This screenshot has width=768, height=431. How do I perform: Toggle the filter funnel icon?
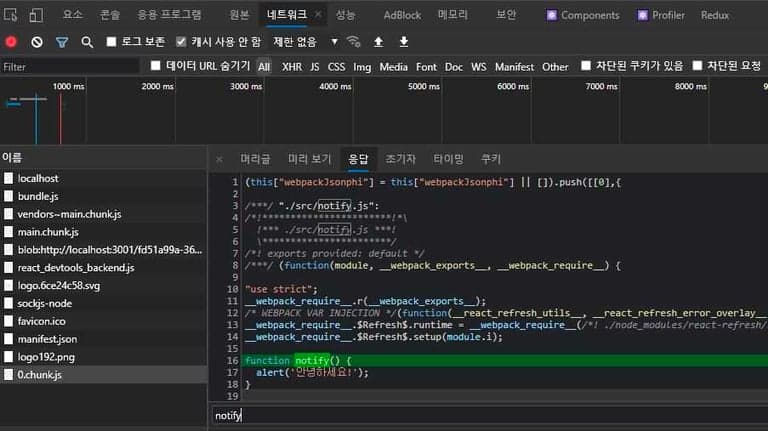tap(62, 42)
